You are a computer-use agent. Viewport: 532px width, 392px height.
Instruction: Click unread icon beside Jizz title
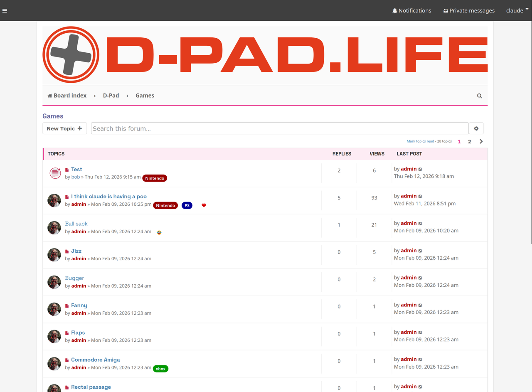[x=67, y=251]
